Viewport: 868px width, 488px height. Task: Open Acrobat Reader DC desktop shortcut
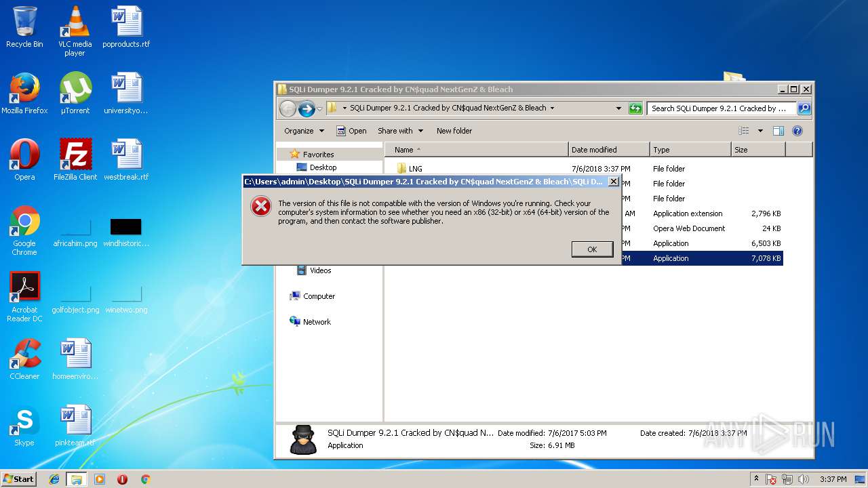point(24,297)
